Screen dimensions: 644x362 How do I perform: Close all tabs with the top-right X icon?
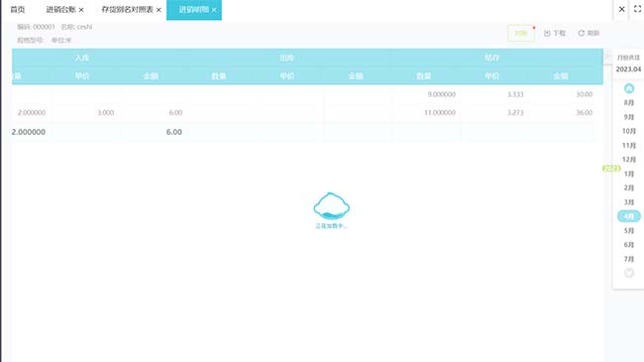click(x=622, y=9)
